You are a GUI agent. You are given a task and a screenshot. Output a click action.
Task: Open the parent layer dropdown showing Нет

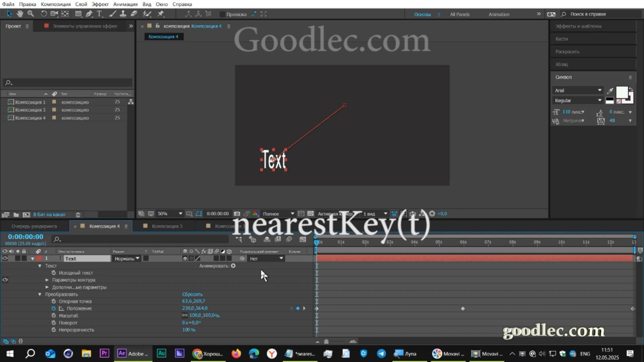pos(266,258)
